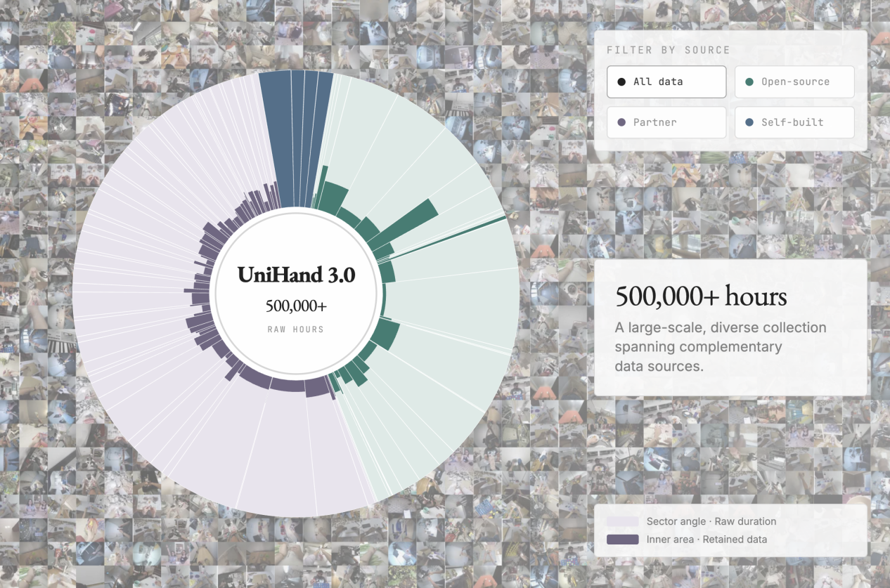The width and height of the screenshot is (890, 588).
Task: Click the blue Self-built dot icon
Action: pyautogui.click(x=749, y=122)
